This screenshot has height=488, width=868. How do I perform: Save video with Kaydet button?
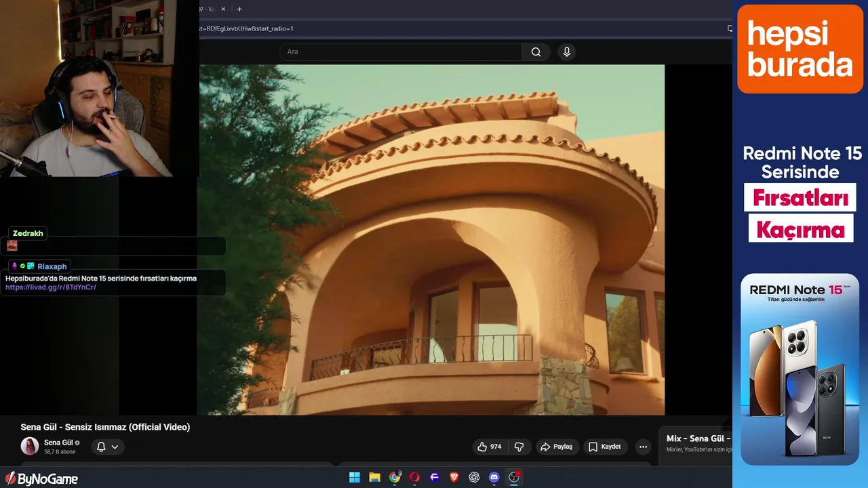605,447
